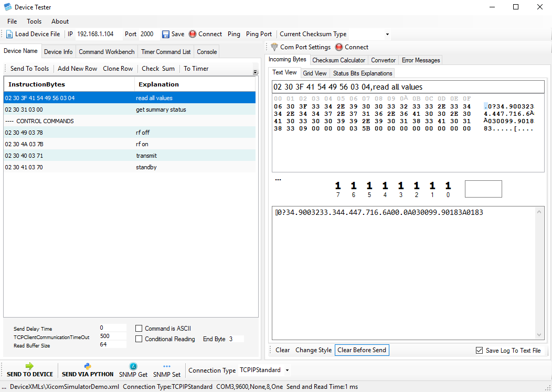Open the About menu
Viewport: 552px width, 392px height.
coord(60,21)
